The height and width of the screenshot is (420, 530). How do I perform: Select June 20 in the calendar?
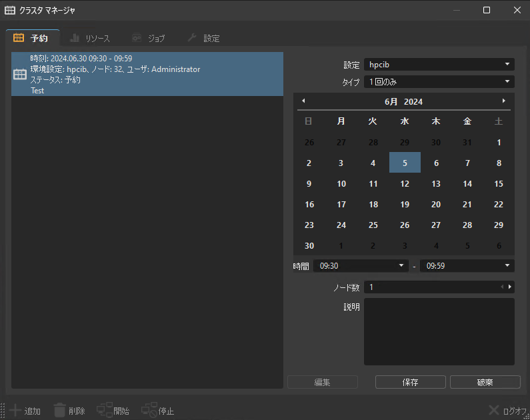(x=436, y=204)
